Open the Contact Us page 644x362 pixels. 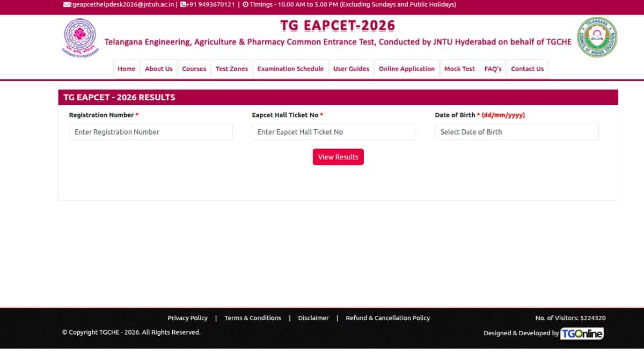pos(527,69)
